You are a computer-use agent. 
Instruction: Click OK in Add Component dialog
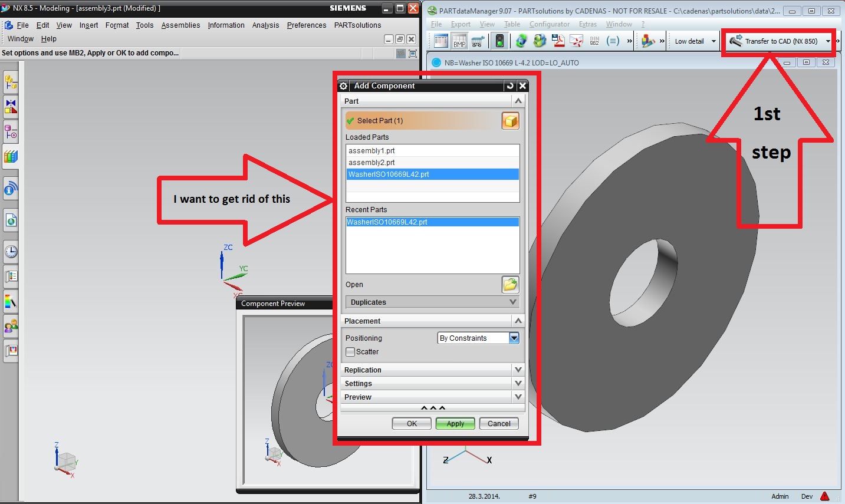pos(412,423)
